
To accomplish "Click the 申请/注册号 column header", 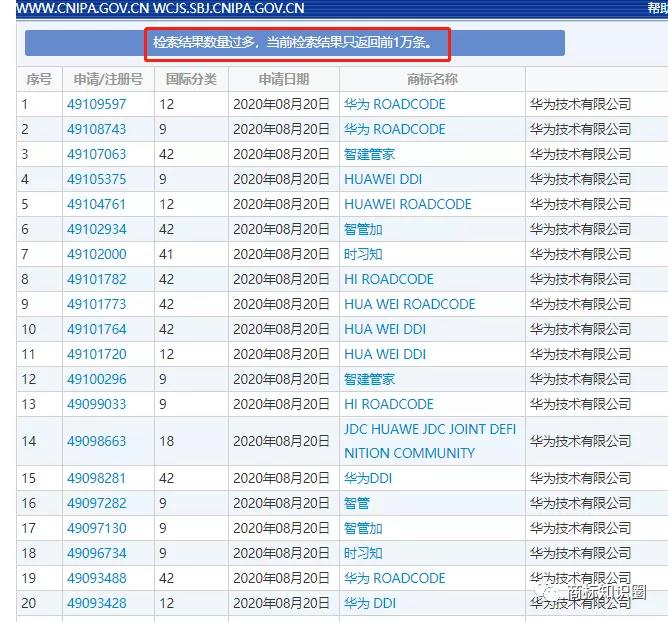I will point(108,79).
